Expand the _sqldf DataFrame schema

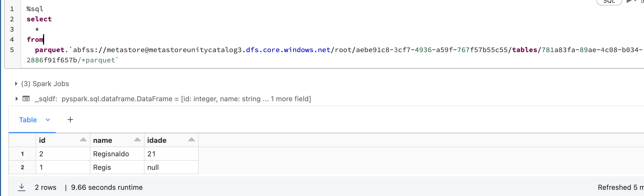(17, 99)
